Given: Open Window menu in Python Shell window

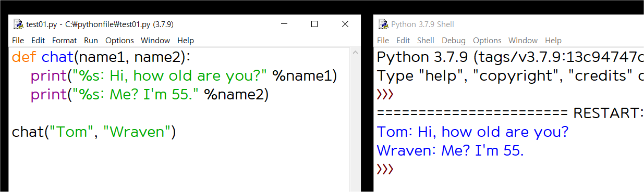Looking at the screenshot, I should (523, 41).
